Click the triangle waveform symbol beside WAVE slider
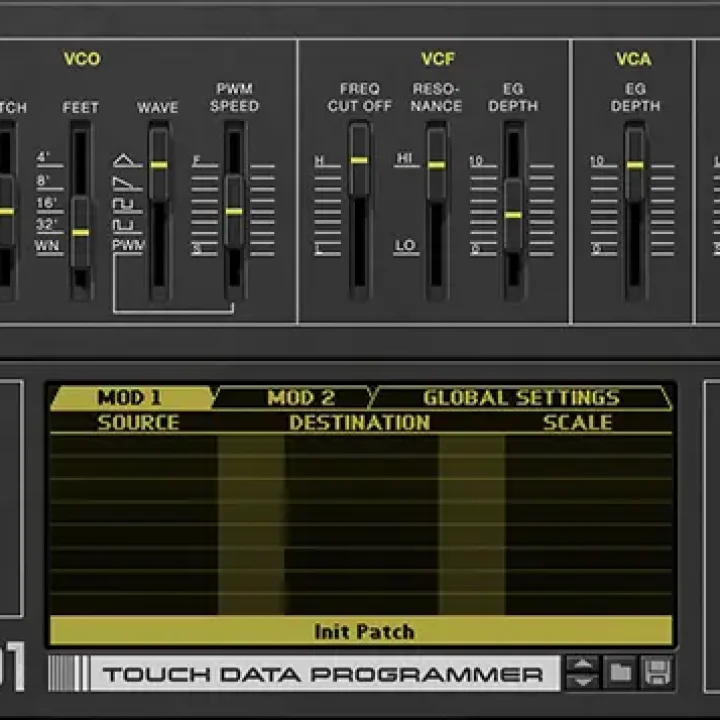The image size is (720, 720). coord(126,160)
